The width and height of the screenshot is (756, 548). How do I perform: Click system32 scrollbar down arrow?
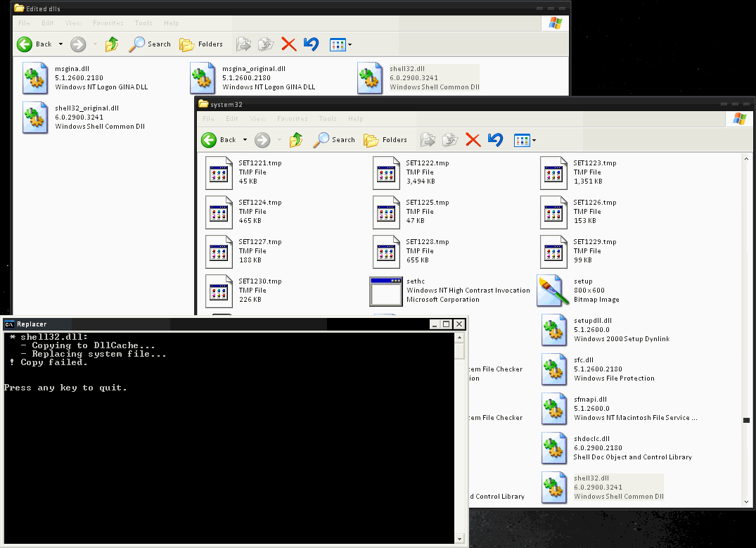pos(746,502)
